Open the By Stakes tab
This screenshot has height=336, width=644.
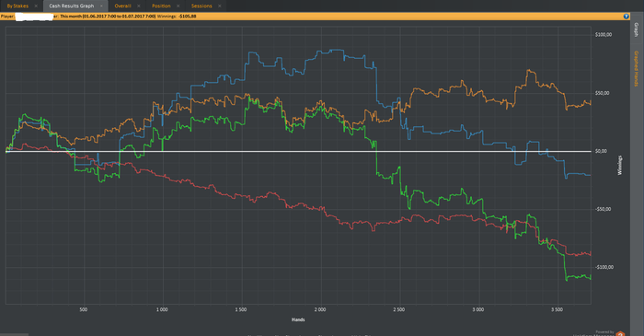17,6
